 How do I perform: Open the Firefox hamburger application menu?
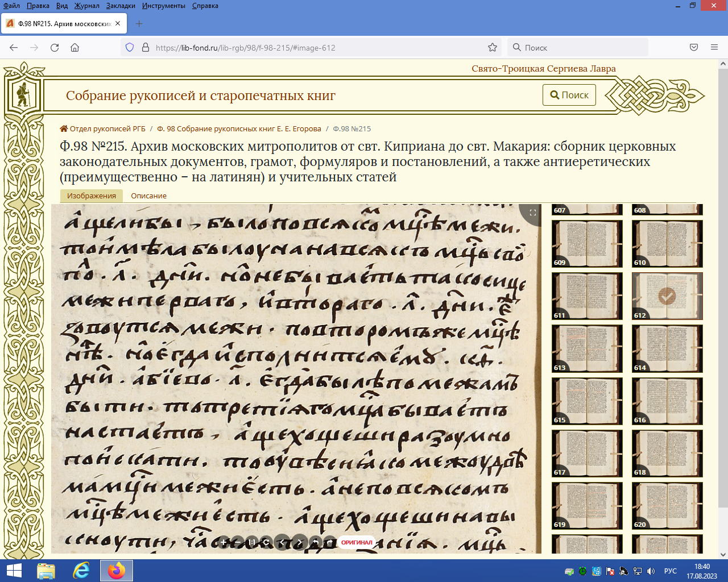714,48
